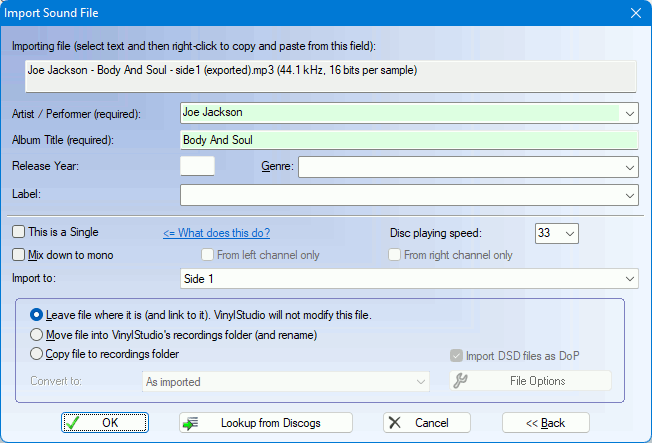The image size is (652, 443).
Task: Click the green checkmark icon on OK
Action: (x=72, y=423)
